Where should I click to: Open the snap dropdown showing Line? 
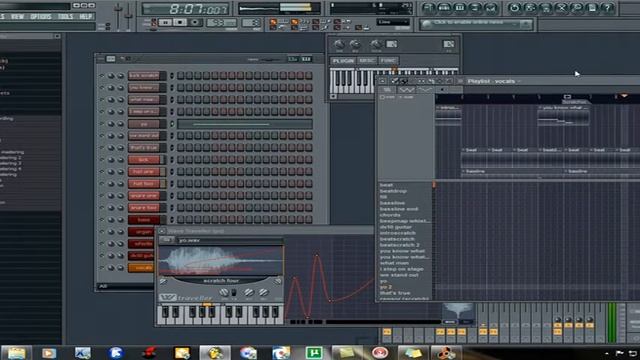[x=393, y=22]
